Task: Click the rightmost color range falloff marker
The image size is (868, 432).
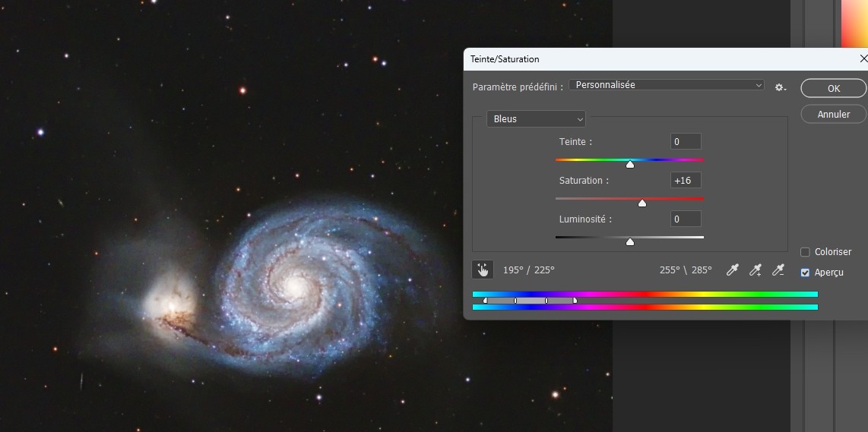Action: (575, 301)
